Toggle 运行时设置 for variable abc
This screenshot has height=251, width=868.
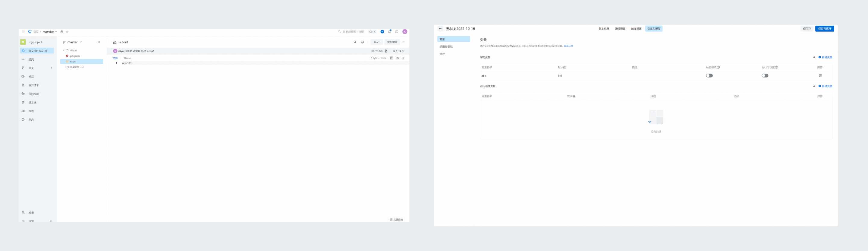point(765,75)
